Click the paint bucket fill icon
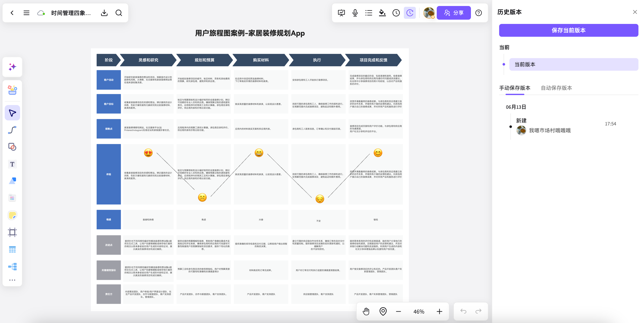This screenshot has height=323, width=644. click(x=382, y=13)
